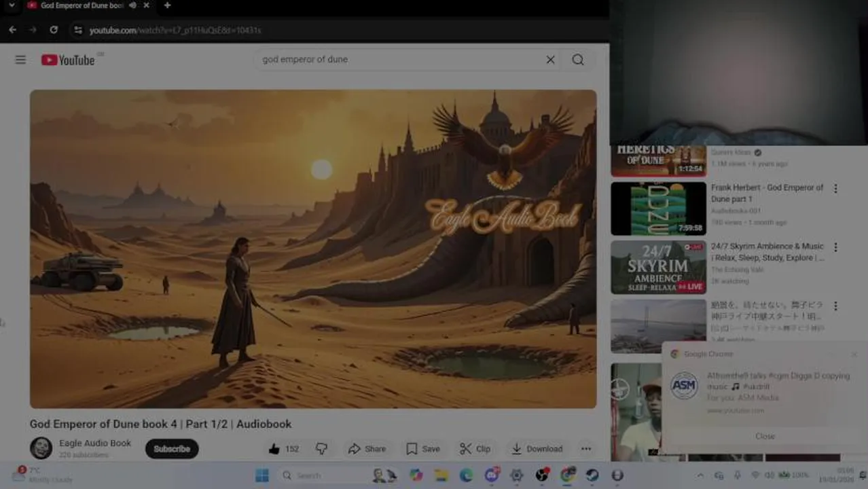The width and height of the screenshot is (868, 489).
Task: Open Wi-Fi network tray icon
Action: pos(755,475)
